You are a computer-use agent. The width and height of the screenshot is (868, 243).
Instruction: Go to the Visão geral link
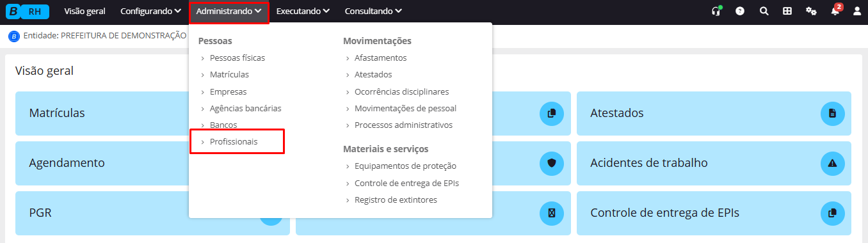tap(84, 11)
